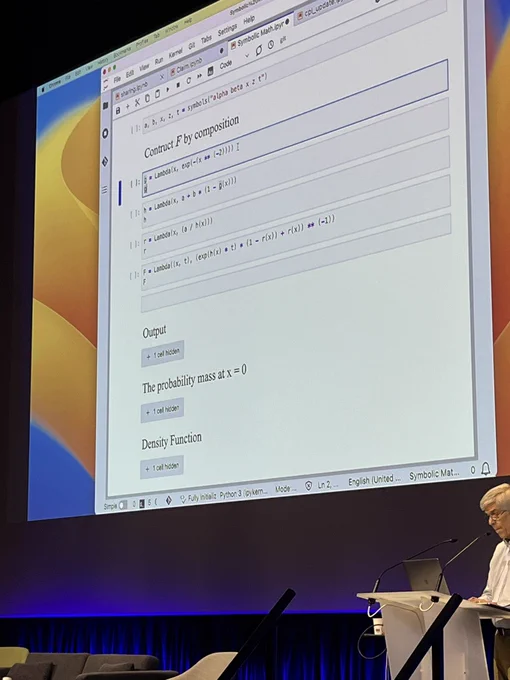Close the sharing.ipynb tab with X
Screen dimensions: 510x680
pos(162,77)
